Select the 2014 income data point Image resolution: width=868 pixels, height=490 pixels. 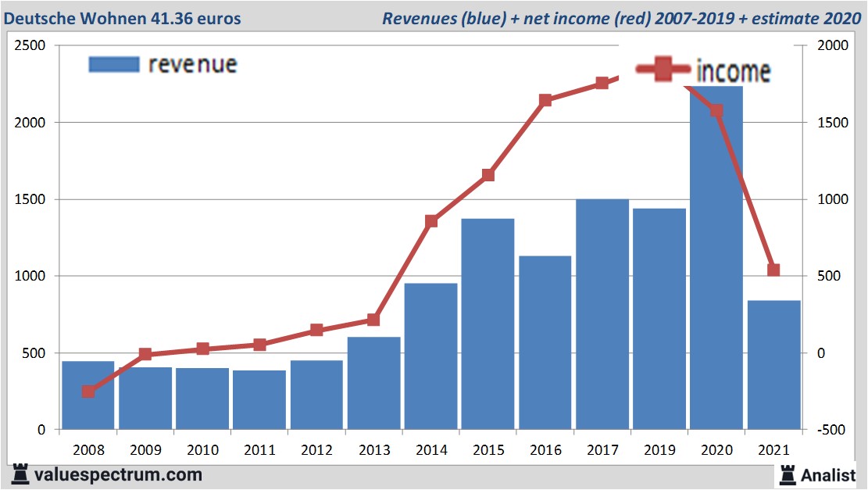tap(430, 221)
